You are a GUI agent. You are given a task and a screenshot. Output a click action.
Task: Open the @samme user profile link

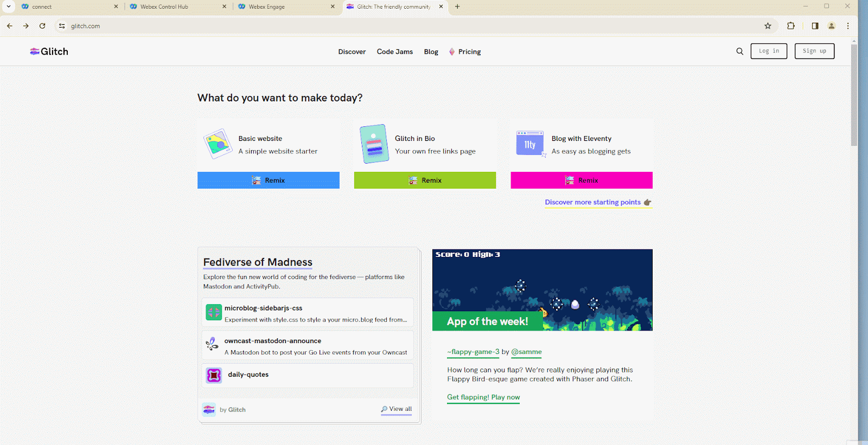click(x=526, y=352)
